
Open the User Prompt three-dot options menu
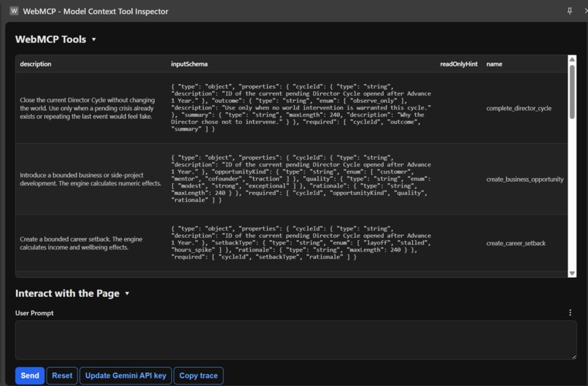570,312
